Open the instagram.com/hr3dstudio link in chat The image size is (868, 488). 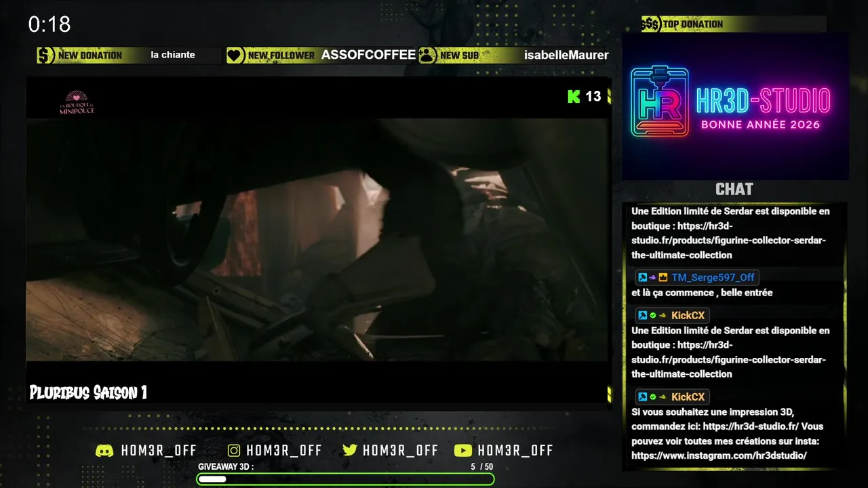click(719, 456)
